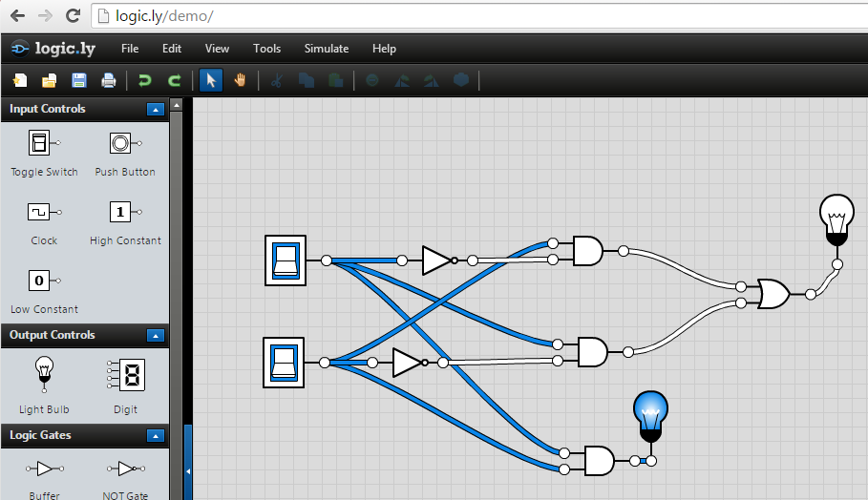Screen dimensions: 868x500
Task: Pick the Clock input component
Action: click(x=44, y=223)
